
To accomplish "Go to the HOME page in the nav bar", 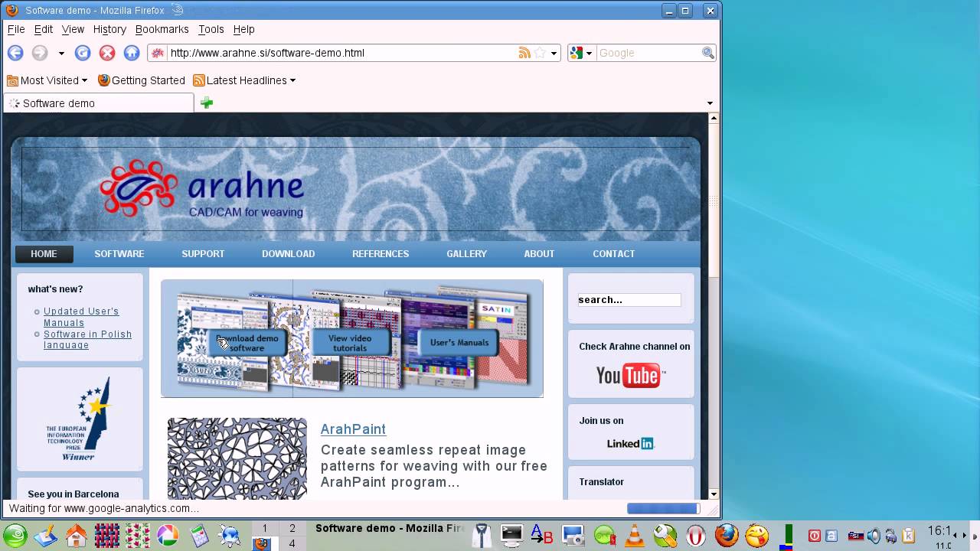I will point(44,254).
